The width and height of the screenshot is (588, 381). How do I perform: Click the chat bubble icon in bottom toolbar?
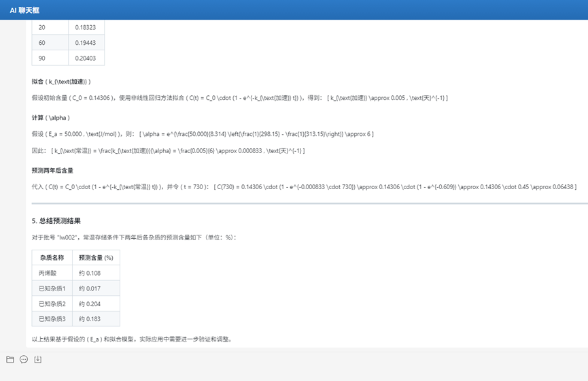(x=24, y=359)
